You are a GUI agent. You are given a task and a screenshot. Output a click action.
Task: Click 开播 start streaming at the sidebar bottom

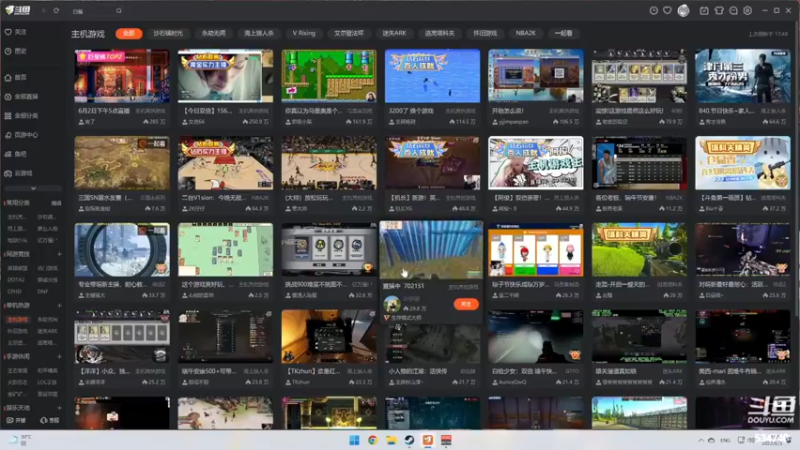[16, 420]
